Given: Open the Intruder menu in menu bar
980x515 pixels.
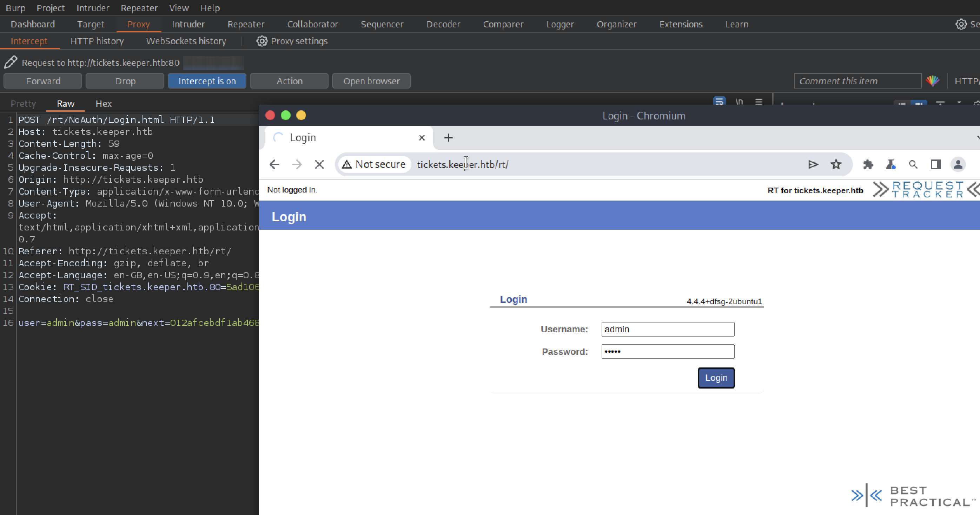Looking at the screenshot, I should tap(92, 8).
